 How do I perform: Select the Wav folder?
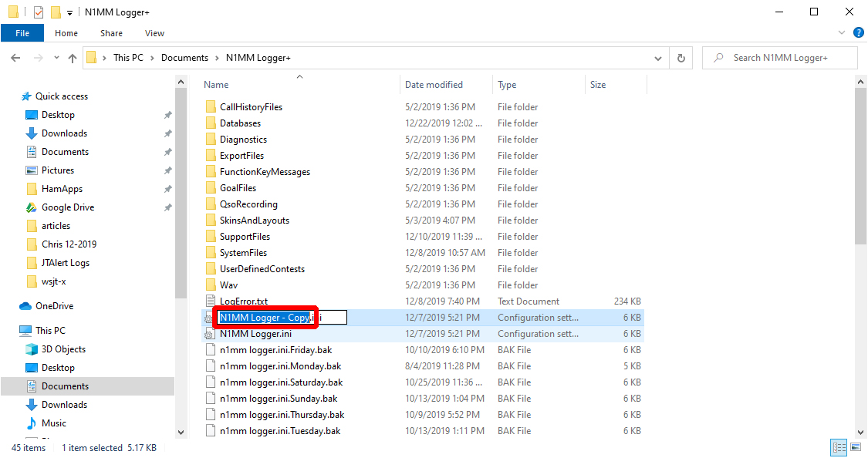point(228,285)
